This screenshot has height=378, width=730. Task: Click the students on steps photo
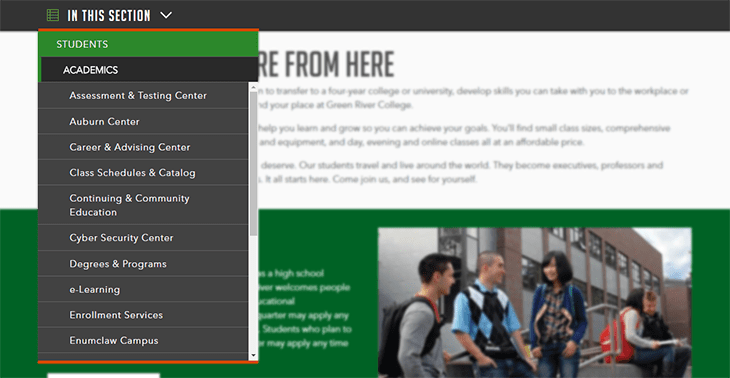click(534, 303)
